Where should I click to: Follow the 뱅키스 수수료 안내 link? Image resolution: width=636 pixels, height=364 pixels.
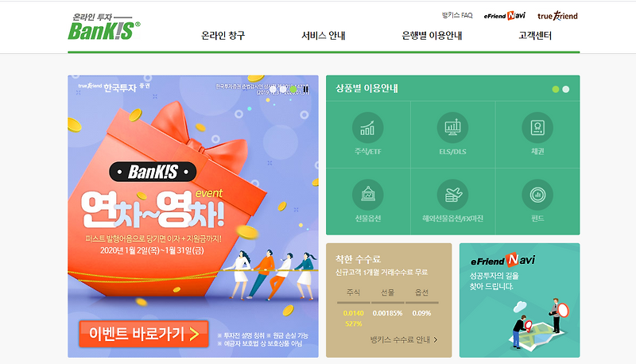pos(404,339)
